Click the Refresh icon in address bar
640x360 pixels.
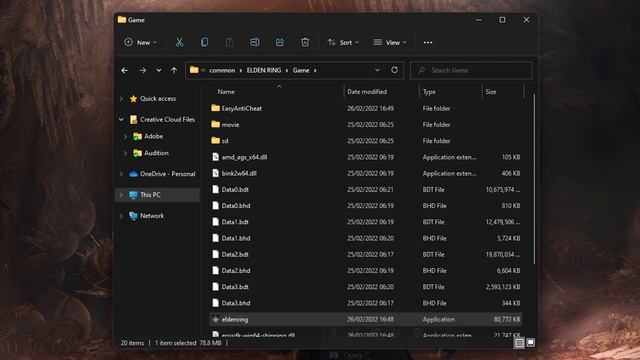394,70
